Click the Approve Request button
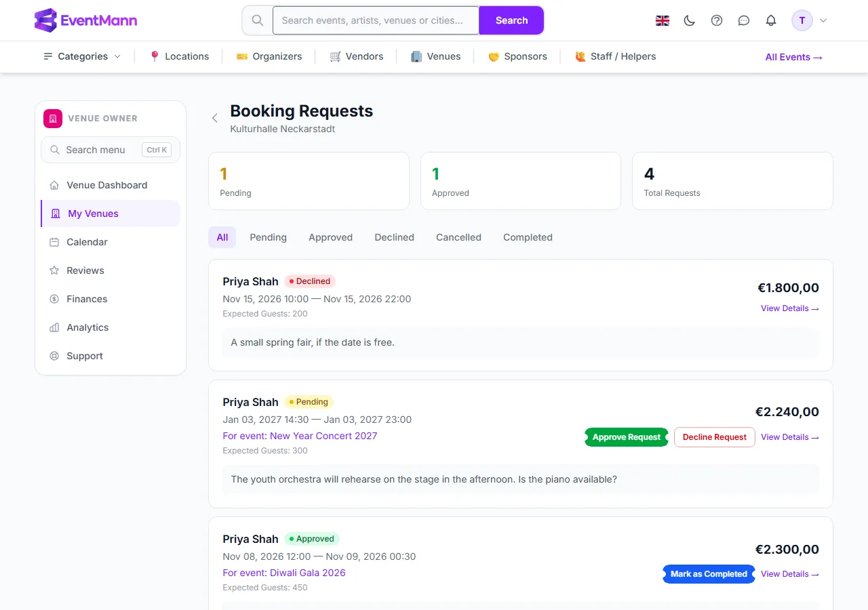 tap(627, 437)
